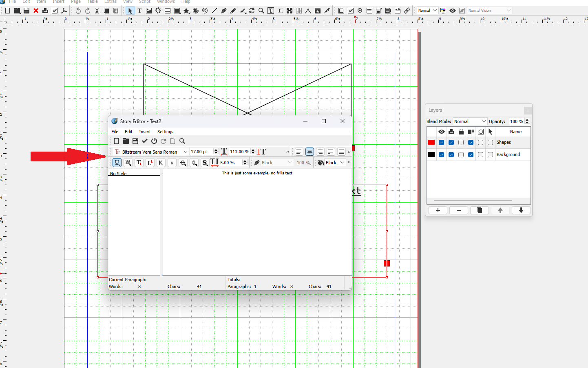Select the Bezier pen tool in main toolbar
Viewport: 588px width, 368px height.
[x=224, y=11]
